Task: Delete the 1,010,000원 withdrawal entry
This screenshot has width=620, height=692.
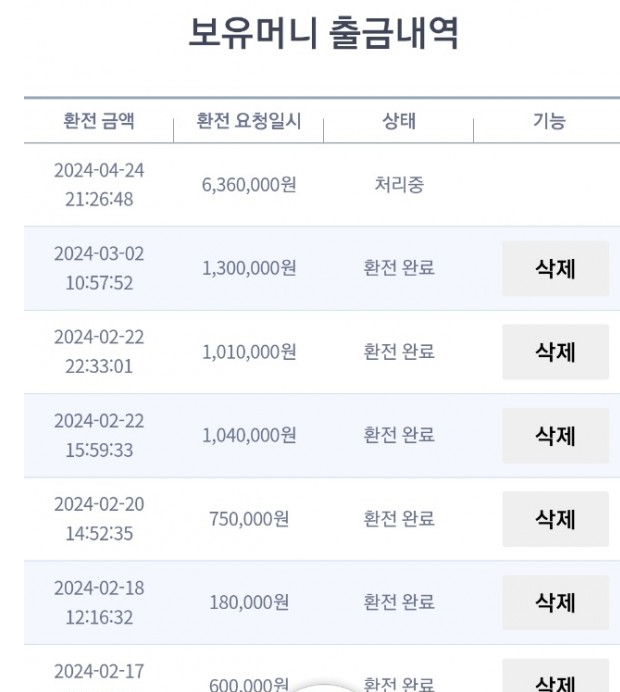Action: point(555,352)
